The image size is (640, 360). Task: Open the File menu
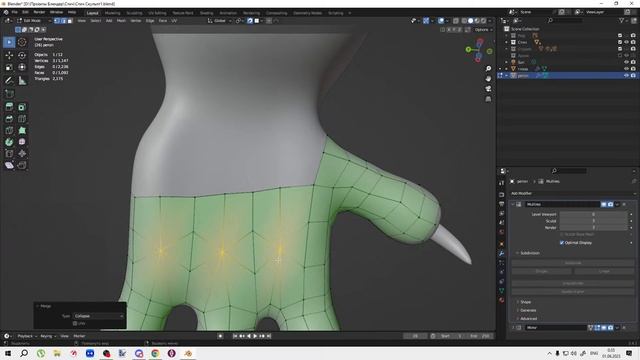click(14, 12)
